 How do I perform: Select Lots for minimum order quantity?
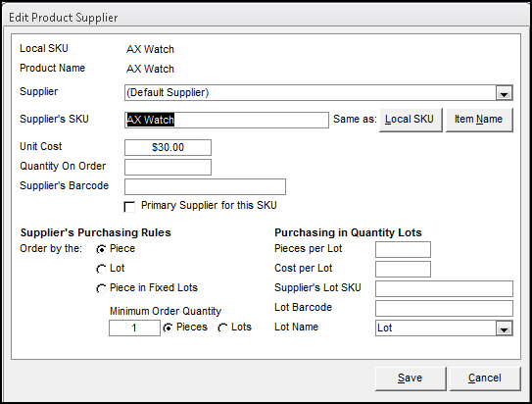223,328
